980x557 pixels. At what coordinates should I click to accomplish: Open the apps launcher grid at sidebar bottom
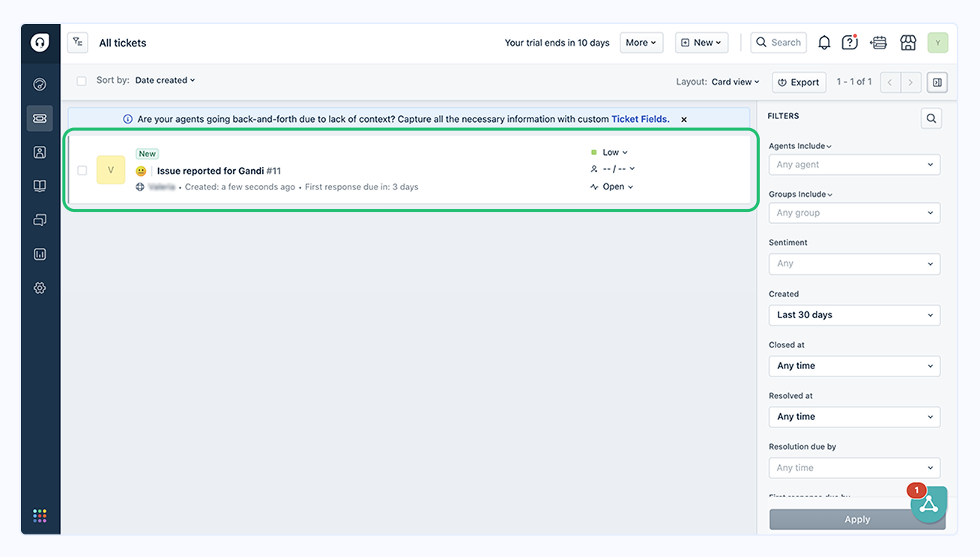point(40,515)
